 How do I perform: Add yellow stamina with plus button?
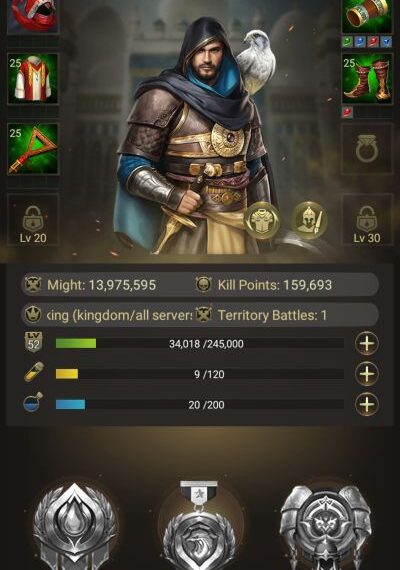click(x=367, y=374)
